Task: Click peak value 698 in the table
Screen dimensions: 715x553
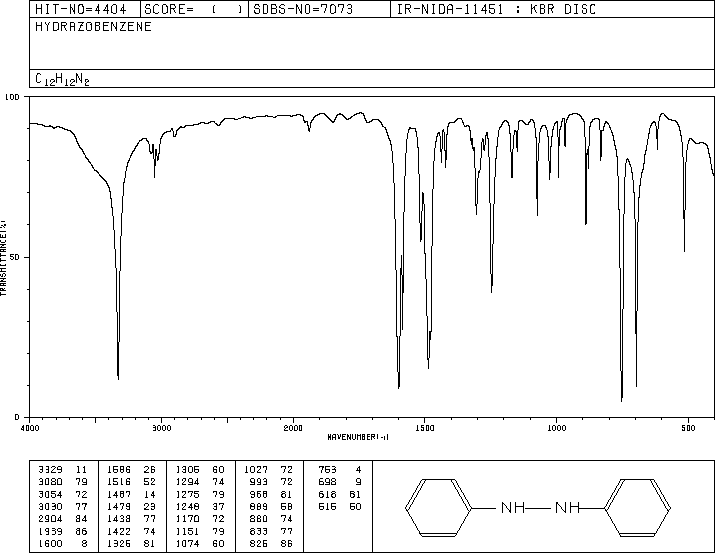Action: pyautogui.click(x=327, y=482)
